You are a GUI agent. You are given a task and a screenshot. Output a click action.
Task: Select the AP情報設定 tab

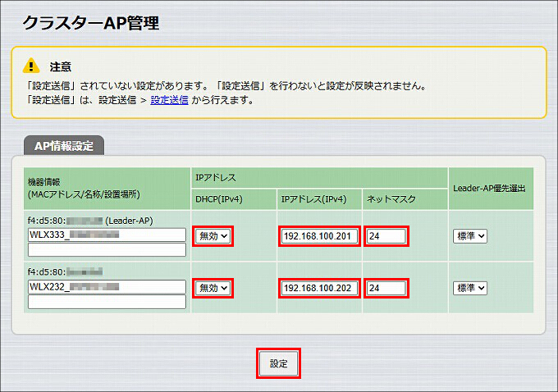pyautogui.click(x=64, y=145)
